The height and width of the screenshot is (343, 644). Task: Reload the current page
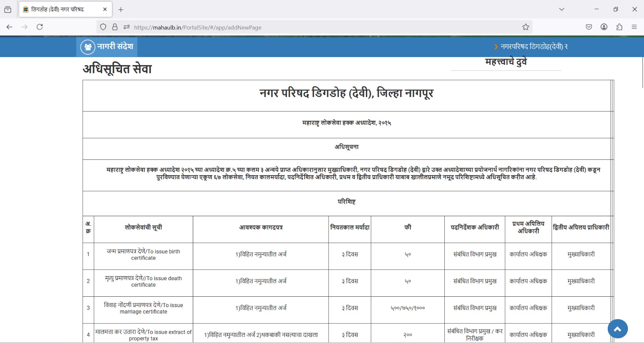tap(39, 27)
